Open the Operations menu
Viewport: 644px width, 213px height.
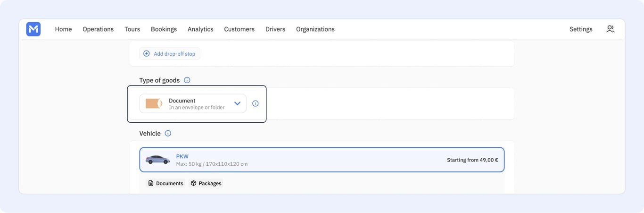pos(98,29)
